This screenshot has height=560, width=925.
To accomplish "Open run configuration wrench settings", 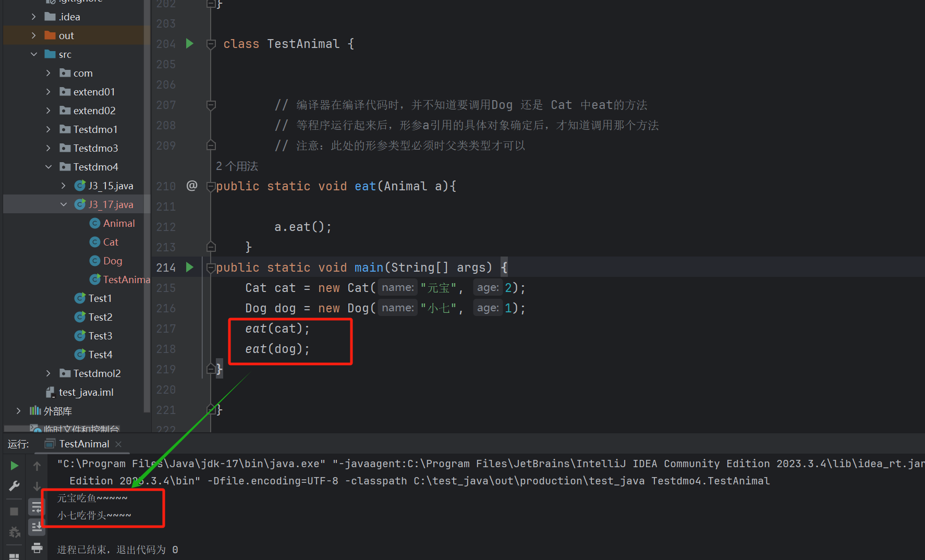I will [x=15, y=486].
